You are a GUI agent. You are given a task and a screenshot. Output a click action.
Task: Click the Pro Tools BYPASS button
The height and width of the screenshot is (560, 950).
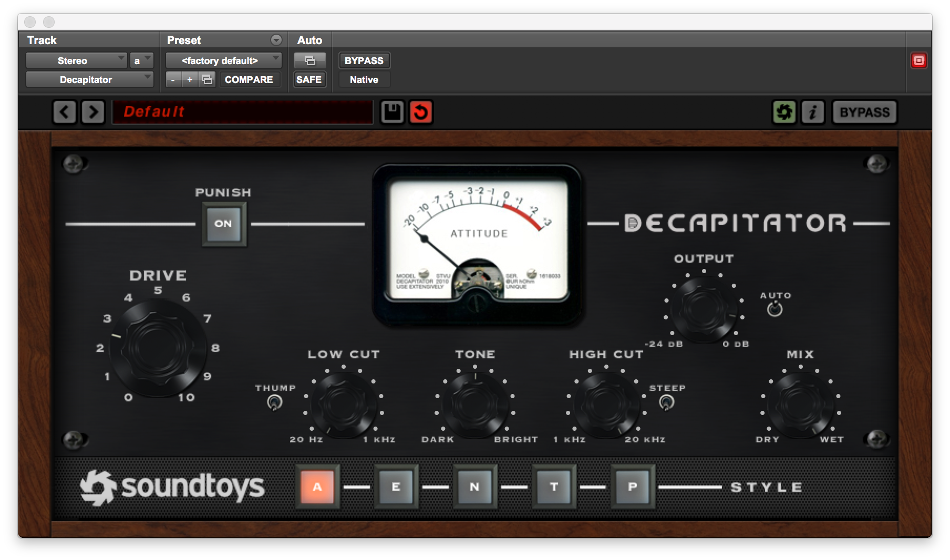(364, 60)
